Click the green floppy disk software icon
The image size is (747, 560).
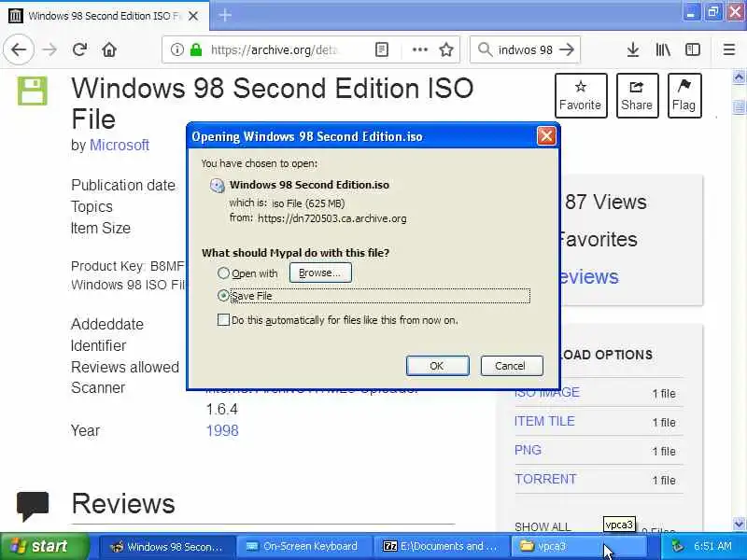pyautogui.click(x=33, y=91)
